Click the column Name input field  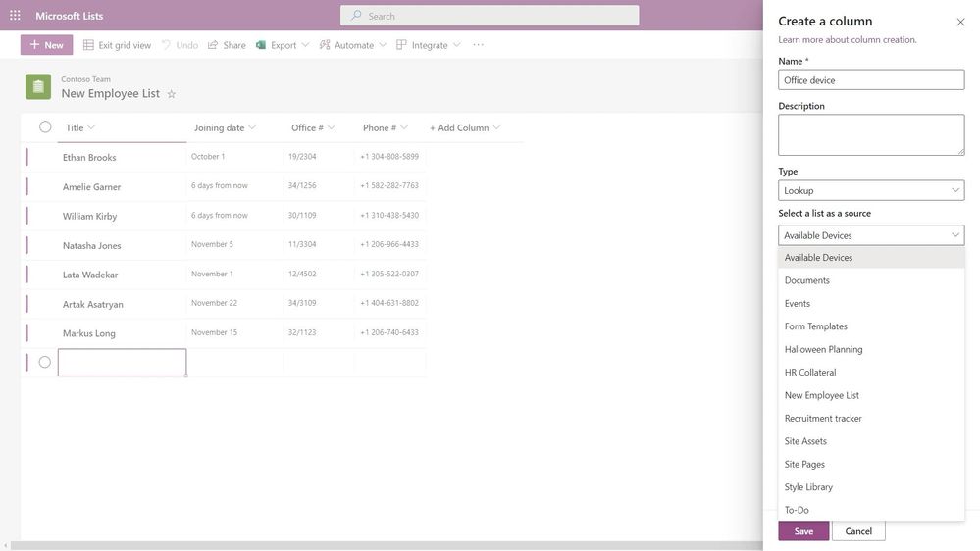(871, 80)
